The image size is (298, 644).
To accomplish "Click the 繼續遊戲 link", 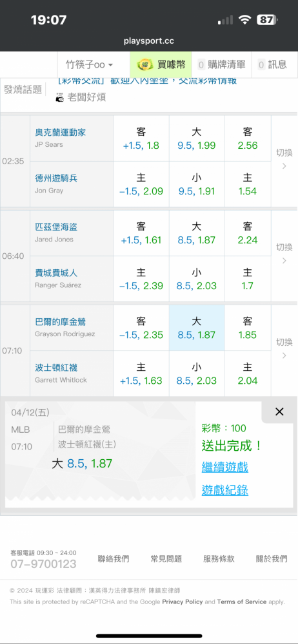I will tap(224, 467).
